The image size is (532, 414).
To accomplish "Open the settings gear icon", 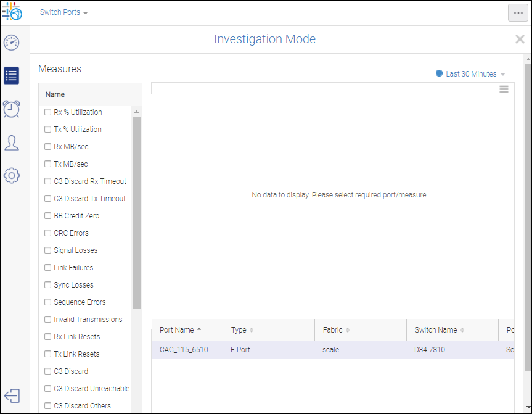I will click(12, 176).
